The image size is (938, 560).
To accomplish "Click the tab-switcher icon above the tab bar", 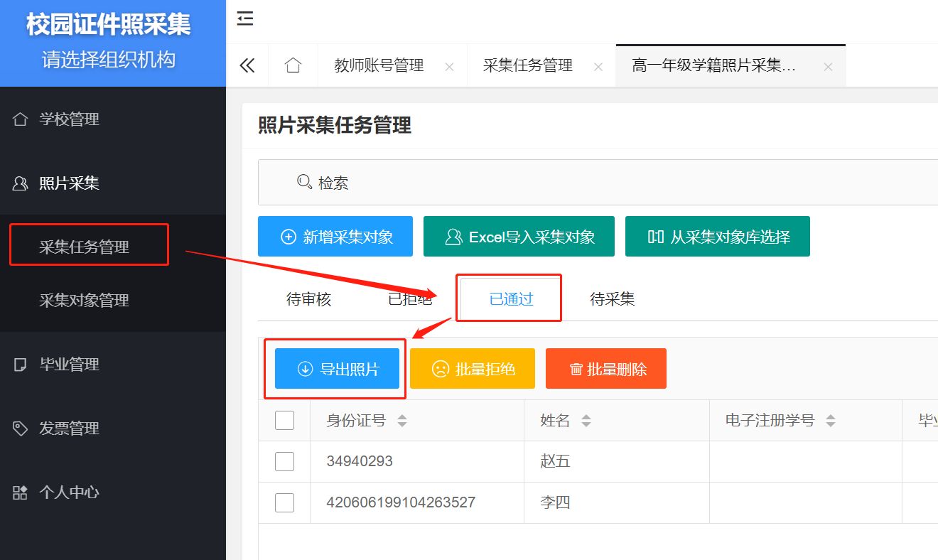I will [x=244, y=19].
